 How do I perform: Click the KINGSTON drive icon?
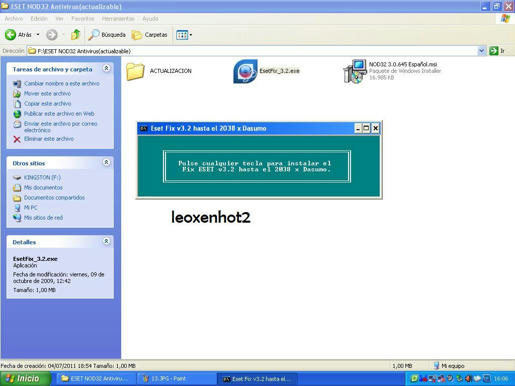(x=17, y=178)
